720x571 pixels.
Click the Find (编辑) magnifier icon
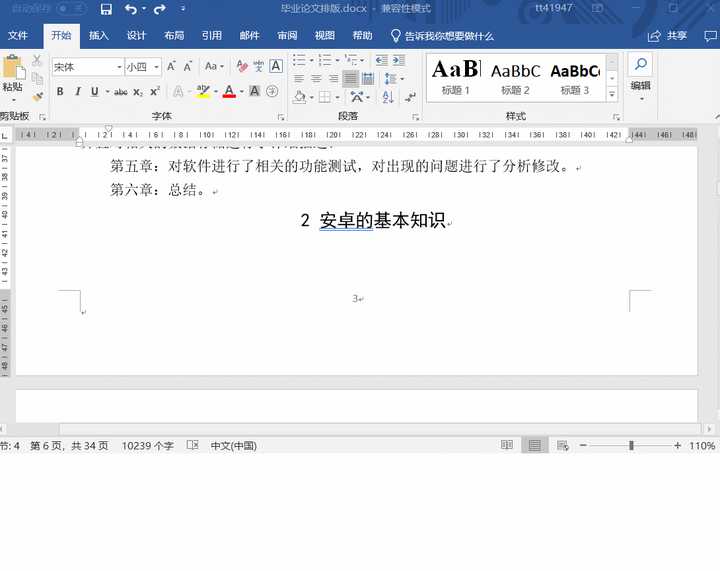641,64
